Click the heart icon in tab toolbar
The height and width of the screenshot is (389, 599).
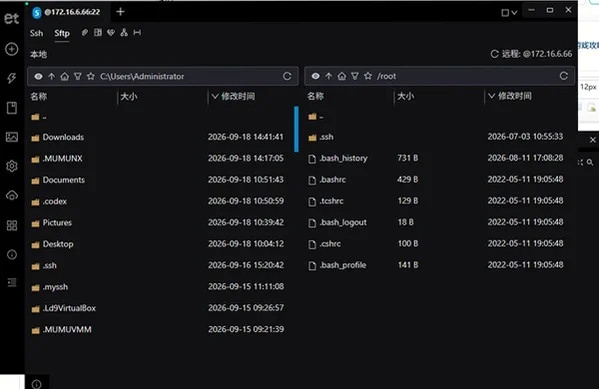pos(111,32)
